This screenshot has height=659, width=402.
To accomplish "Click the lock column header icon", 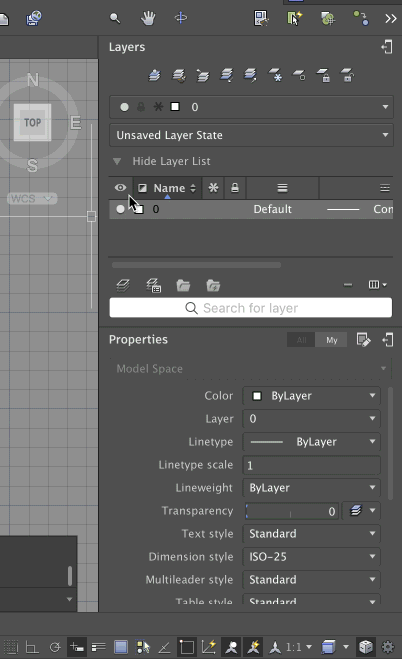I will 235,188.
